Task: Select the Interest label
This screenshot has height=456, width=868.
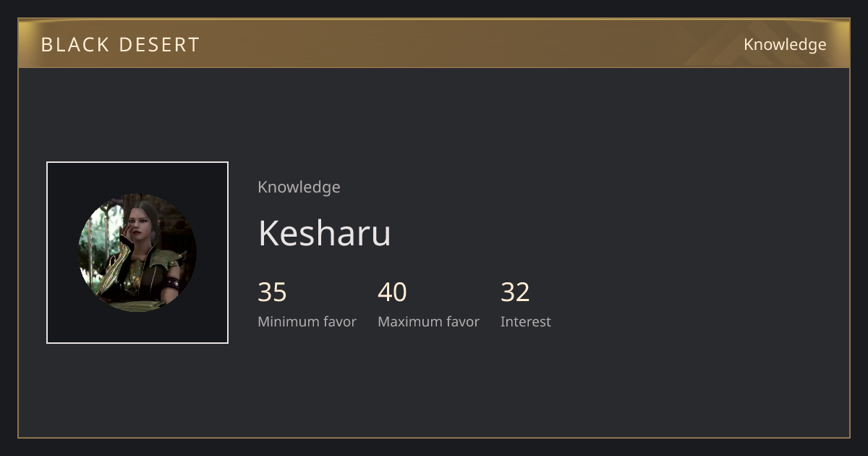Action: pos(525,321)
